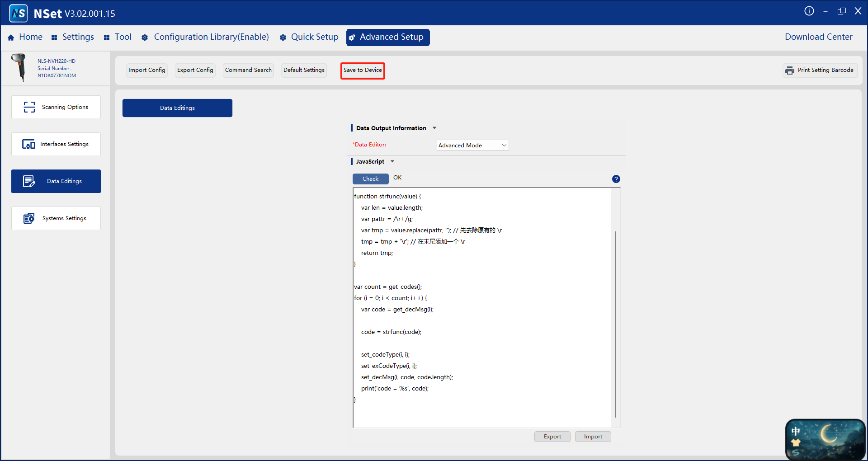Screen dimensions: 868x461
Task: Select the Data Editings sidebar section
Action: tap(56, 181)
